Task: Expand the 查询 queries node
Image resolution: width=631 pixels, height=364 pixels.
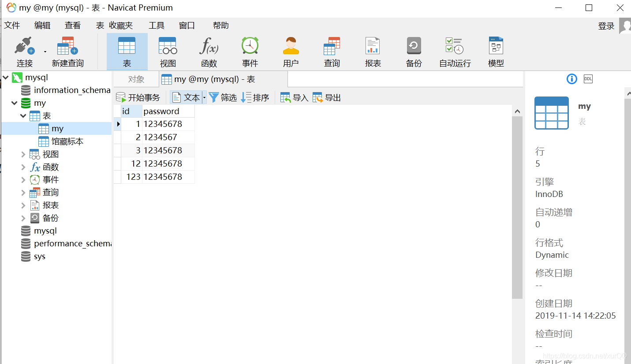Action: (x=23, y=193)
